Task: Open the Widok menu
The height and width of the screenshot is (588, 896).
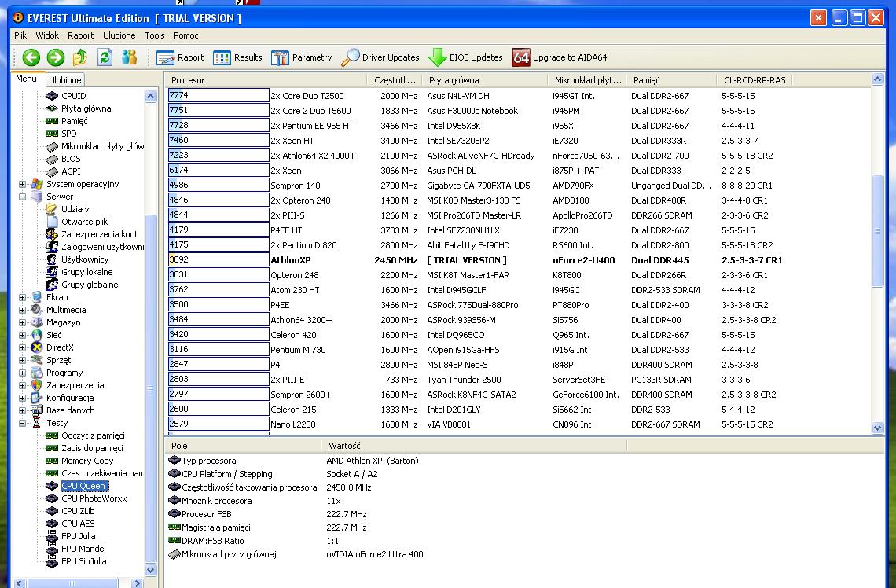Action: [x=47, y=35]
